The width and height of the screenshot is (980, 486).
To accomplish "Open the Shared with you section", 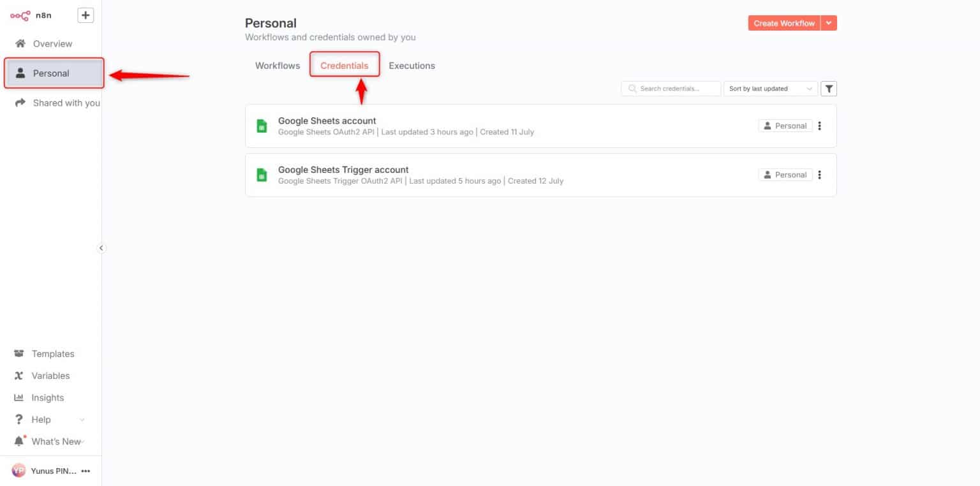I will pos(66,103).
